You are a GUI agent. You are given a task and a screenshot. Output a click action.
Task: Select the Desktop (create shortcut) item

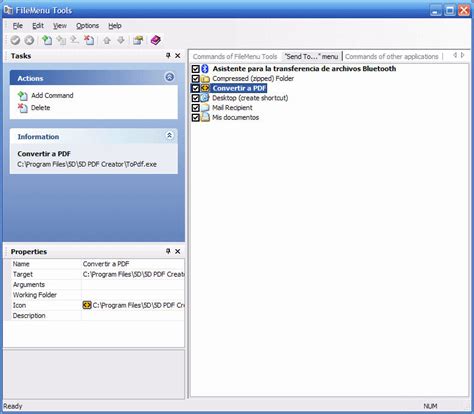[x=250, y=98]
